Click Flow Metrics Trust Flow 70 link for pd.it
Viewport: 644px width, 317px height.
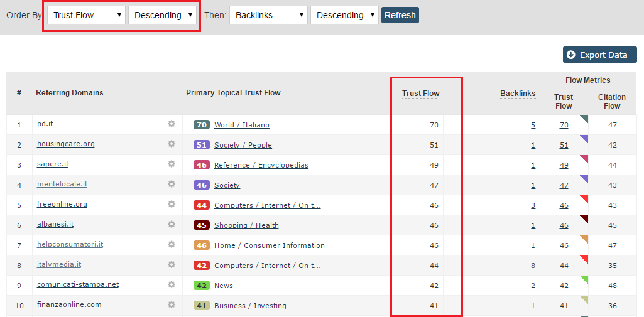tap(564, 125)
